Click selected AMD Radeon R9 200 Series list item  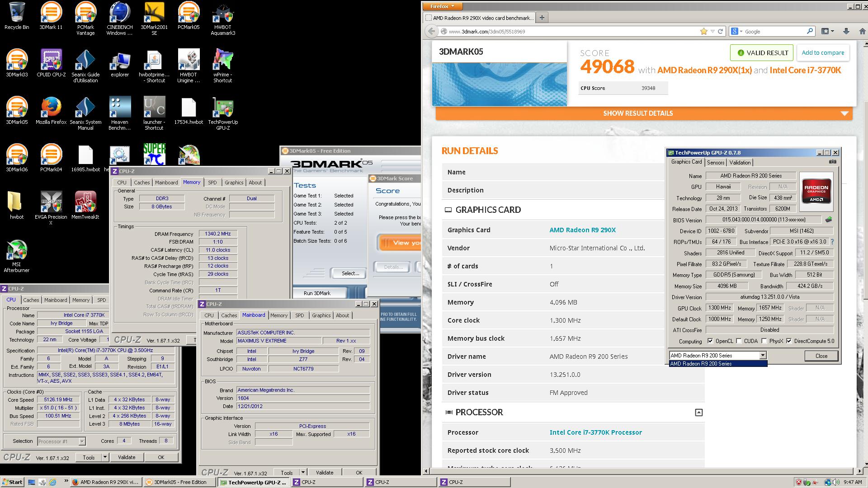click(x=718, y=364)
